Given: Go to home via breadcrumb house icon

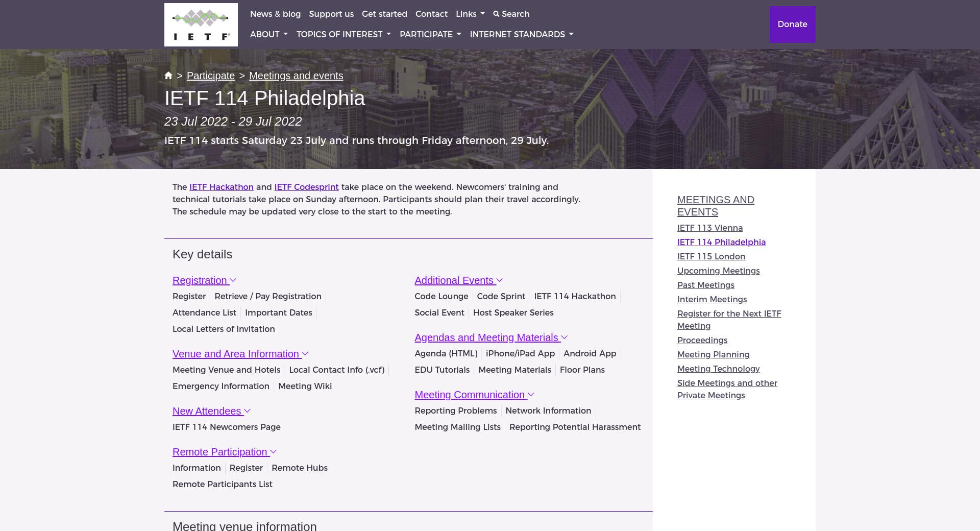Looking at the screenshot, I should pyautogui.click(x=168, y=76).
